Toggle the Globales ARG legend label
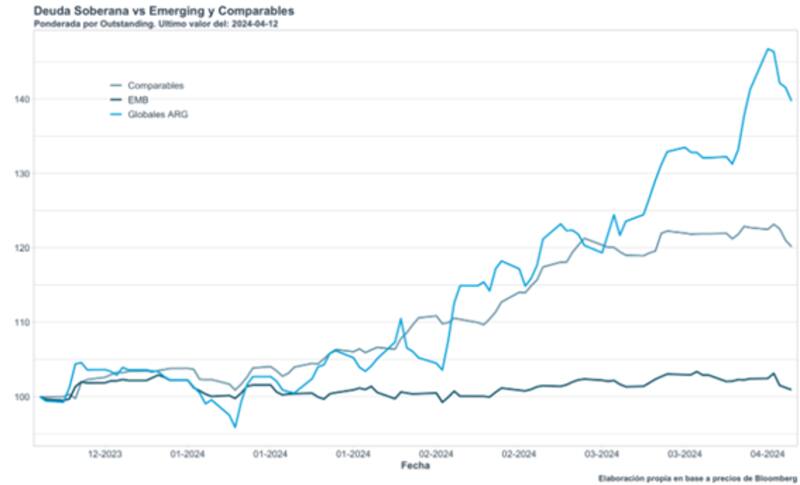Viewport: 800px width, 485px height. click(158, 115)
